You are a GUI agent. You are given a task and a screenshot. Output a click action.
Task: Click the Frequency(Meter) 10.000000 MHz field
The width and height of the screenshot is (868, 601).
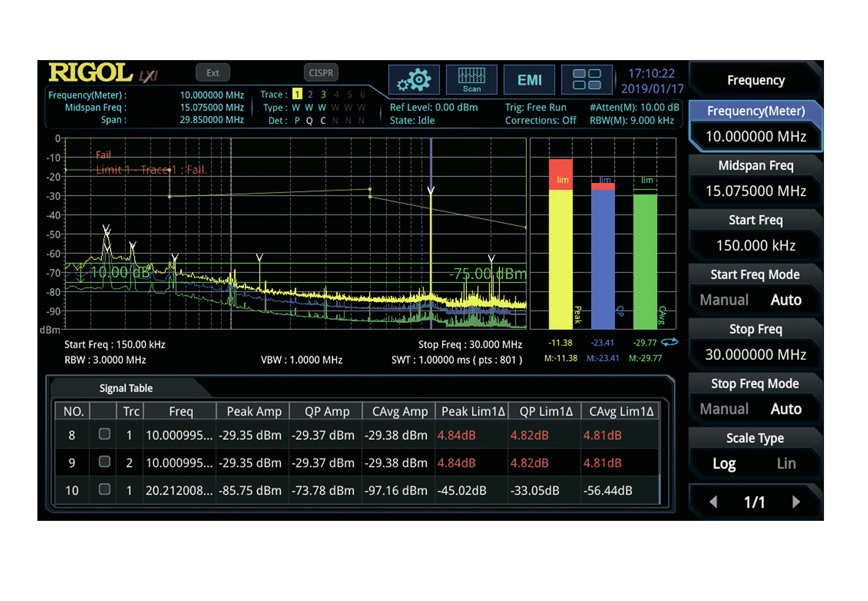[x=755, y=136]
